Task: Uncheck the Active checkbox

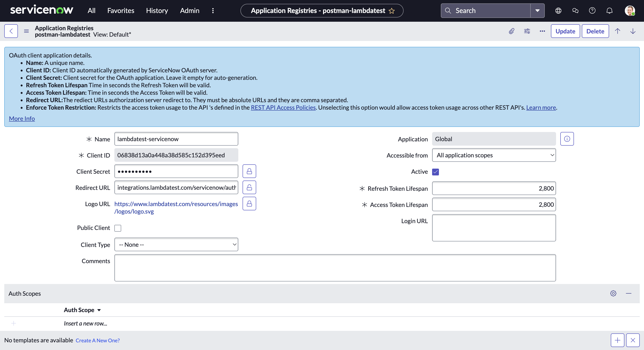Action: tap(436, 172)
